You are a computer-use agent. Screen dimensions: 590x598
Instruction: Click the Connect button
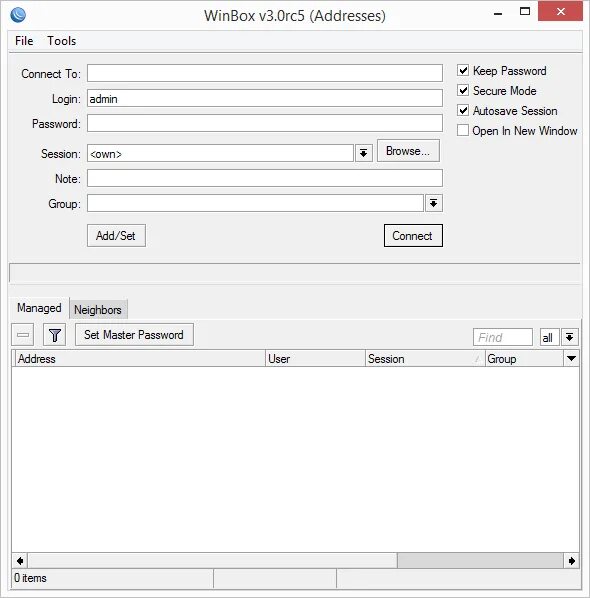point(413,236)
